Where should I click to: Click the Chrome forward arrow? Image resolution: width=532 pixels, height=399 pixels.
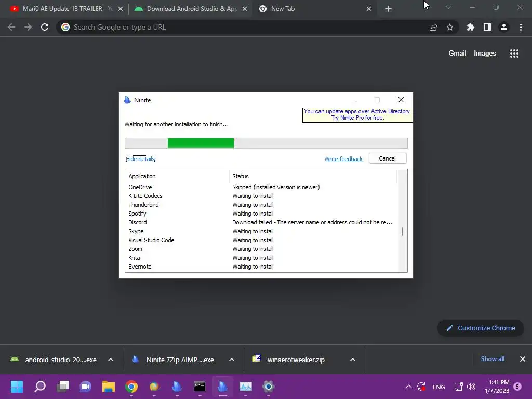[28, 27]
